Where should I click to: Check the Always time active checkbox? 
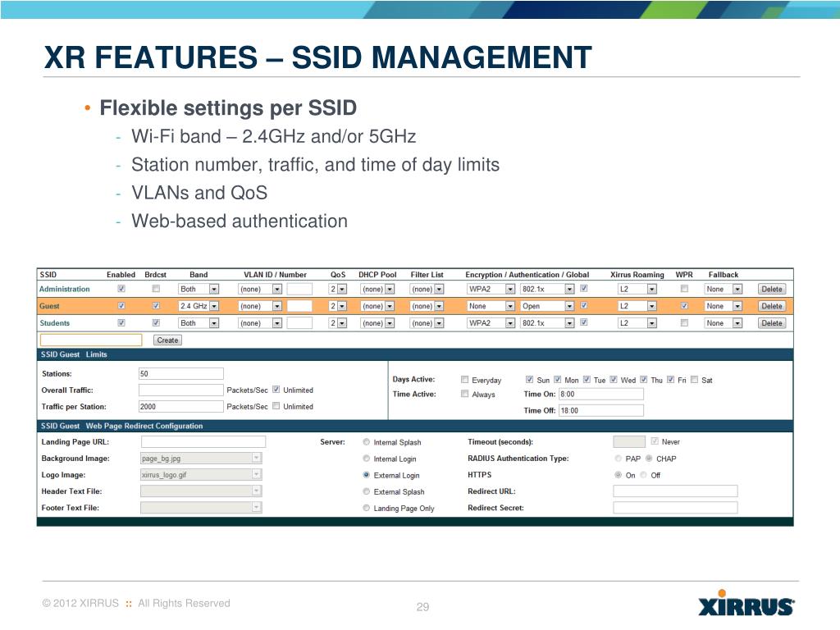coord(464,394)
